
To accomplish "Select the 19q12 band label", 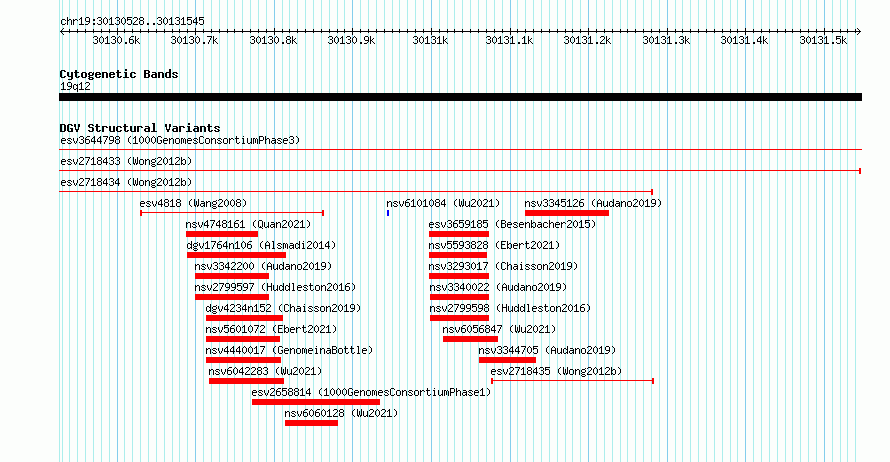I will click(x=75, y=86).
